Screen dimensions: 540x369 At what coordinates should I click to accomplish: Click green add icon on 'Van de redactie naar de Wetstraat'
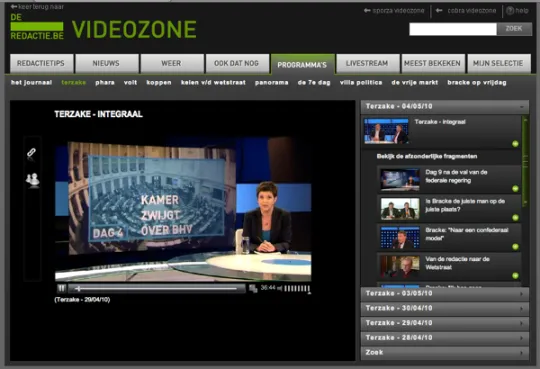pos(515,275)
